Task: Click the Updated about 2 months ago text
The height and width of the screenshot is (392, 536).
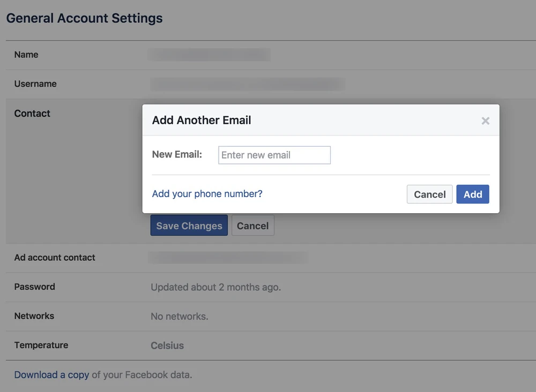Action: tap(216, 287)
